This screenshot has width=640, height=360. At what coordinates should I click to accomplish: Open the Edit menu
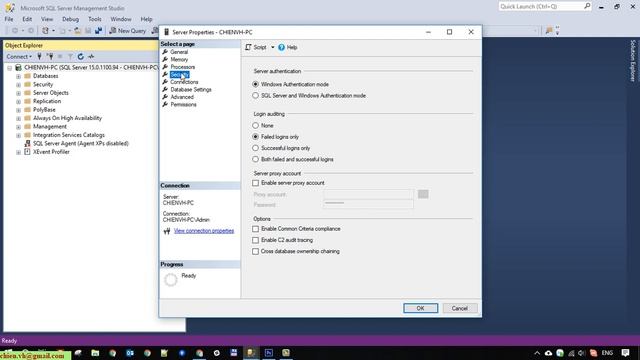pos(27,19)
